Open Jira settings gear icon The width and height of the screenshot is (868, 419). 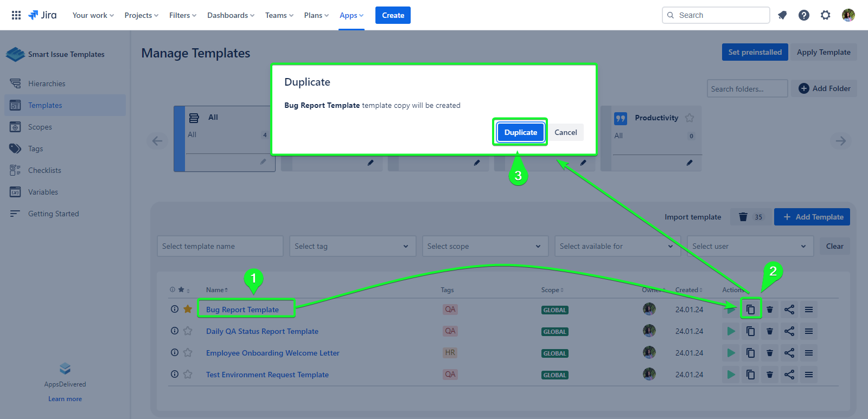tap(825, 15)
